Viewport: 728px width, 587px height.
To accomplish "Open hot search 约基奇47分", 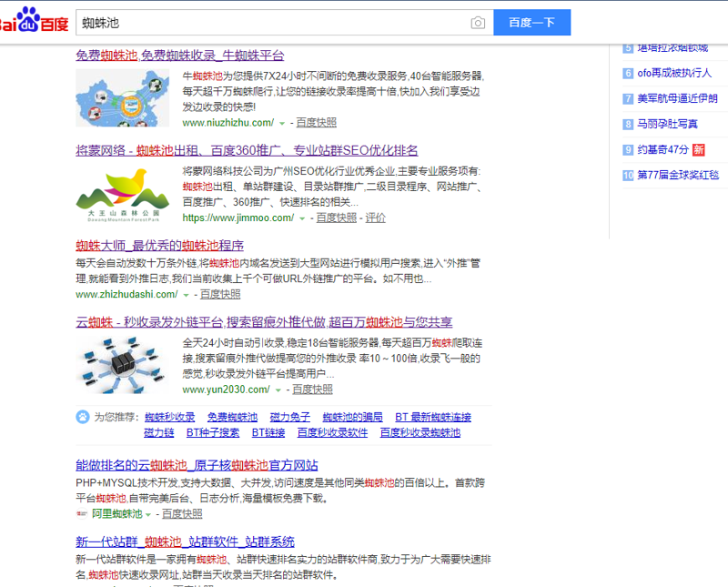I will 663,149.
